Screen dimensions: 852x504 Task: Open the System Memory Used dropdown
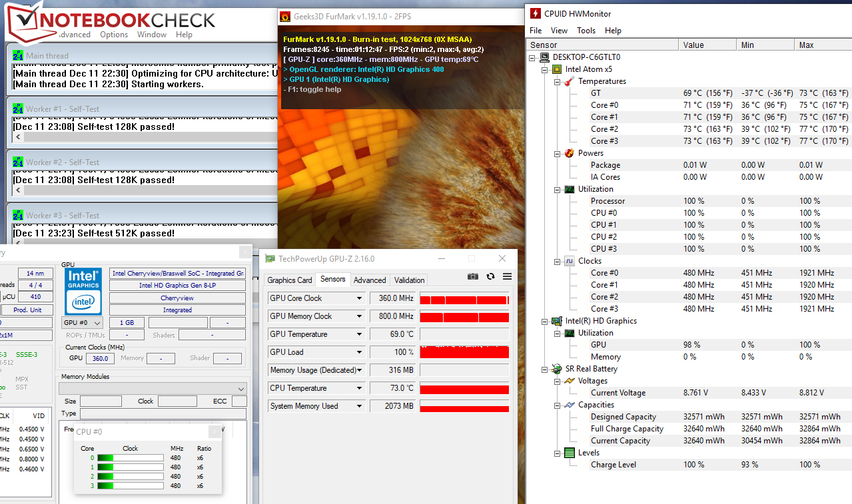360,406
